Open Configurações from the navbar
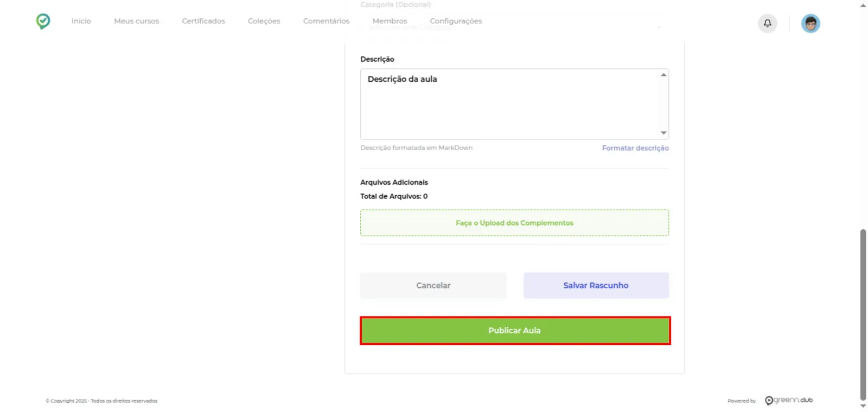The height and width of the screenshot is (412, 868). click(x=456, y=21)
